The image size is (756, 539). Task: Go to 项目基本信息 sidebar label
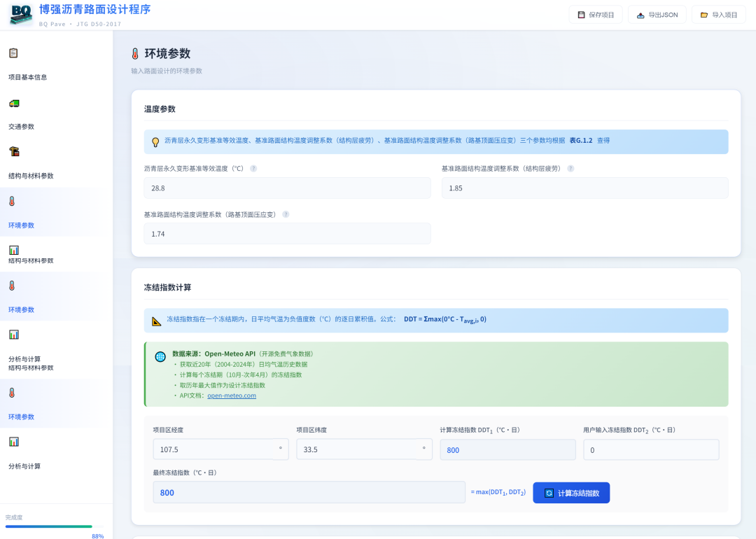point(27,77)
